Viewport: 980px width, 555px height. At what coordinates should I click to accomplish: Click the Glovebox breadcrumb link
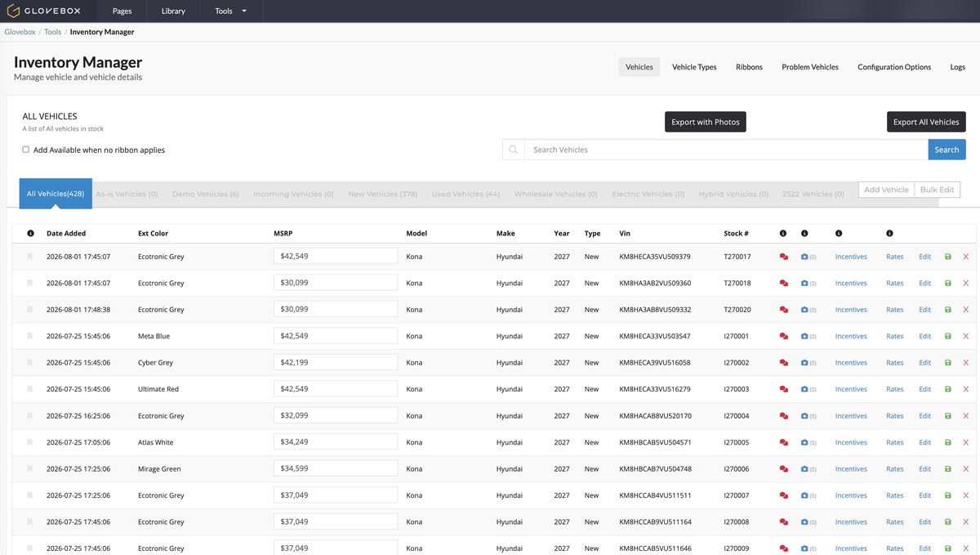point(20,32)
